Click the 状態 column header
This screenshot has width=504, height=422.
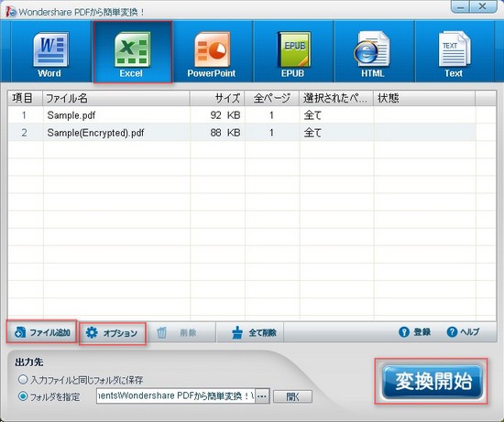(x=424, y=98)
